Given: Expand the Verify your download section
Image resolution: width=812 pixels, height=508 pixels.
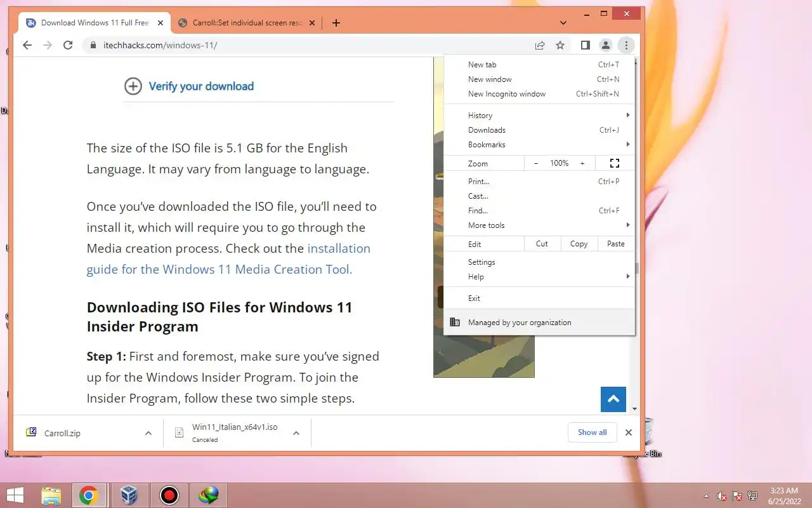Looking at the screenshot, I should 201,86.
